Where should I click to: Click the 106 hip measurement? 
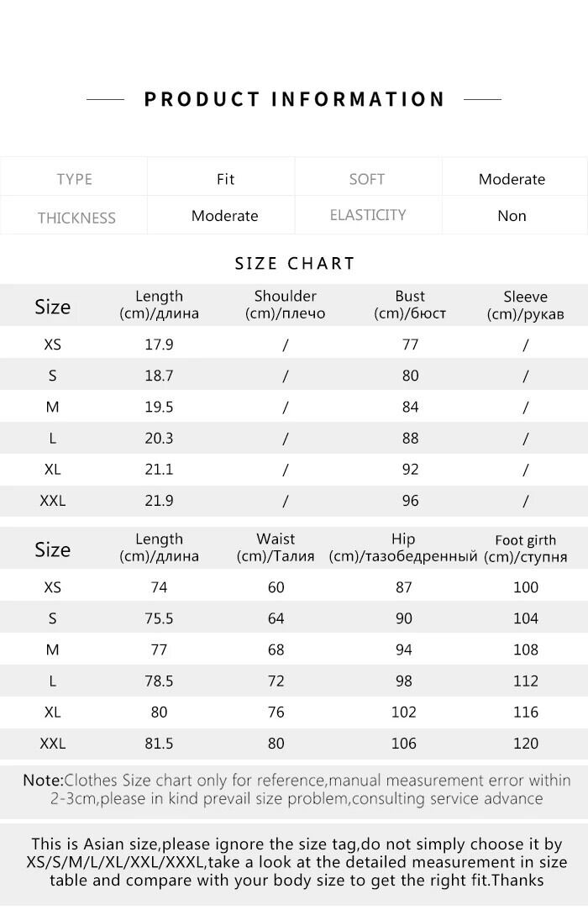pos(403,743)
